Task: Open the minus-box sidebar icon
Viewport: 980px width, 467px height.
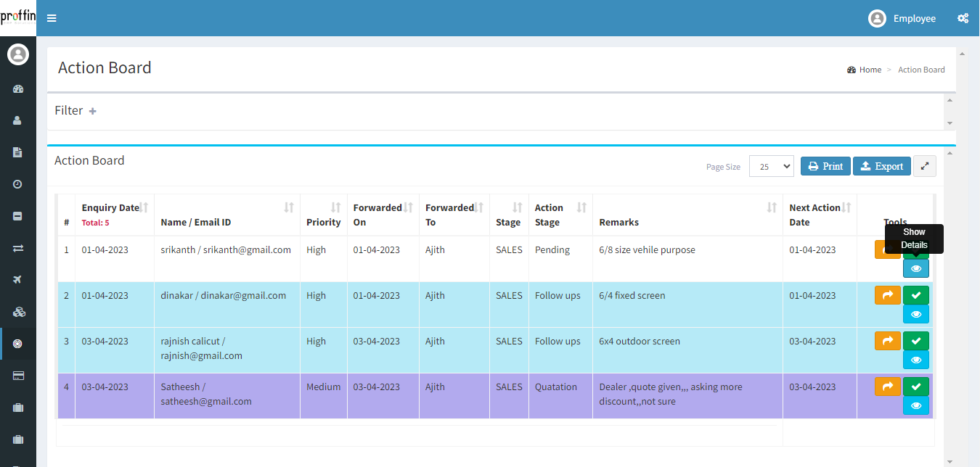Action: coord(18,216)
